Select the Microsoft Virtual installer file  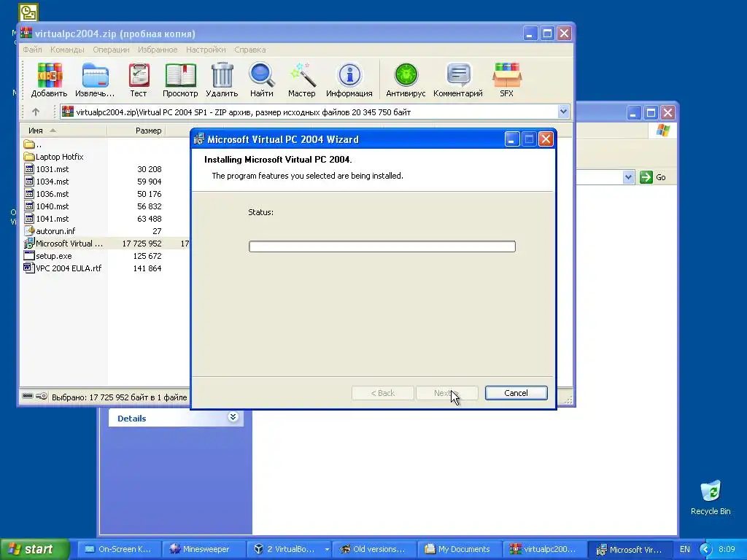[63, 244]
